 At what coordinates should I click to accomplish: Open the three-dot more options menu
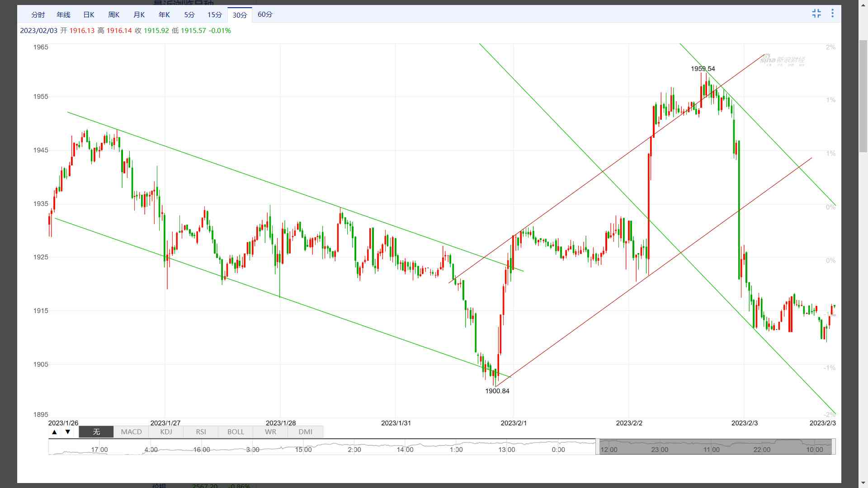(832, 14)
